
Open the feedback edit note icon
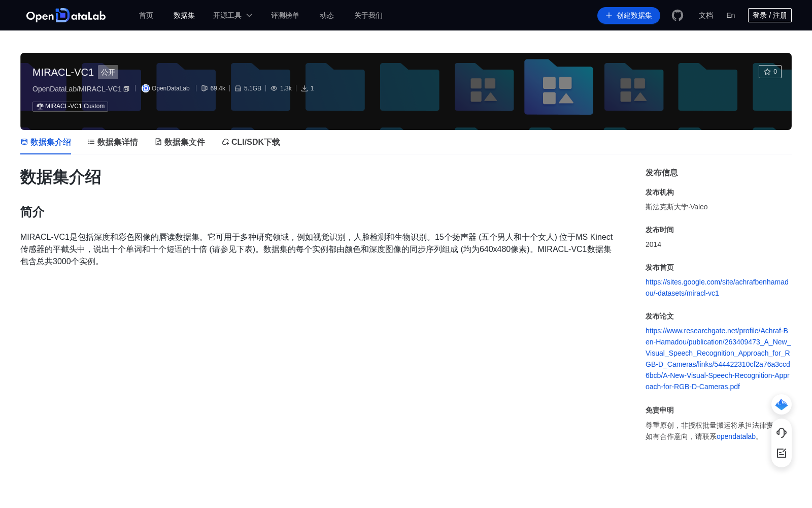(x=782, y=453)
